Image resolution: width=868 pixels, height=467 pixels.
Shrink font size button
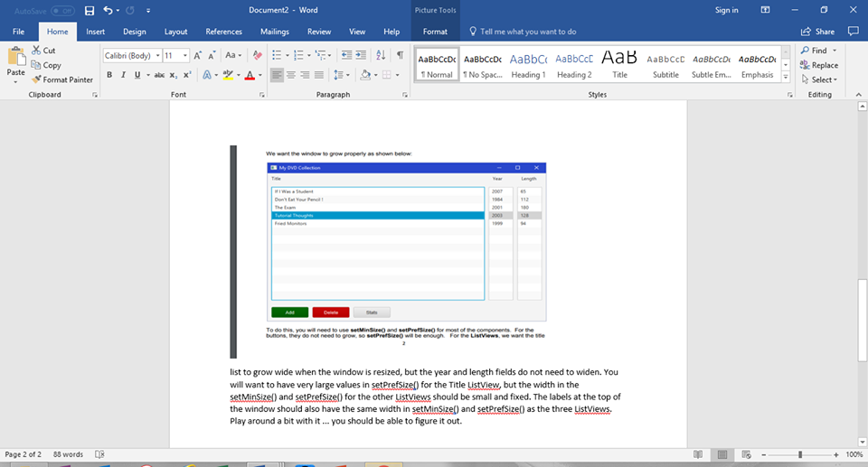(212, 55)
